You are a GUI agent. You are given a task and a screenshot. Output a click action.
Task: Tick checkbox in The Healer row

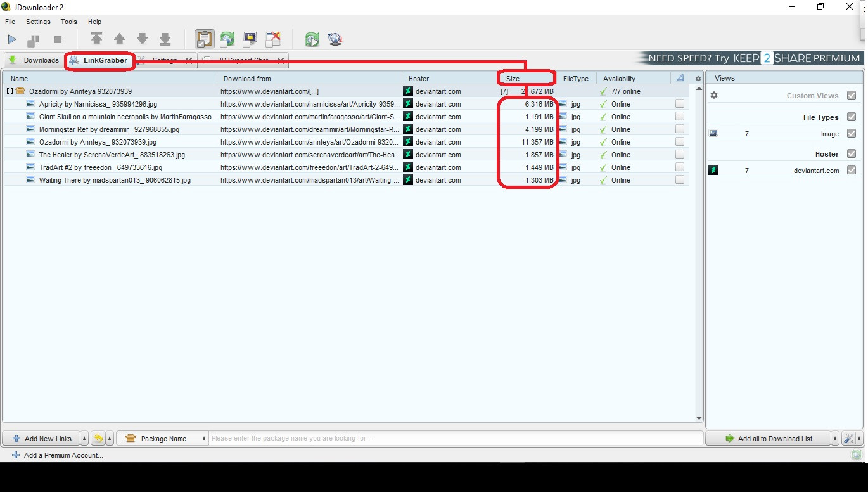tap(680, 154)
